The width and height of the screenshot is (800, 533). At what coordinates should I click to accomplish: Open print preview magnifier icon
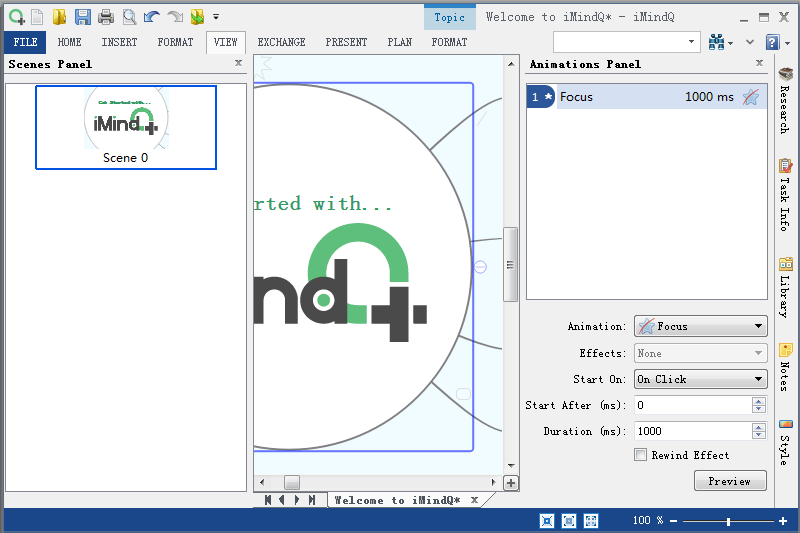130,17
